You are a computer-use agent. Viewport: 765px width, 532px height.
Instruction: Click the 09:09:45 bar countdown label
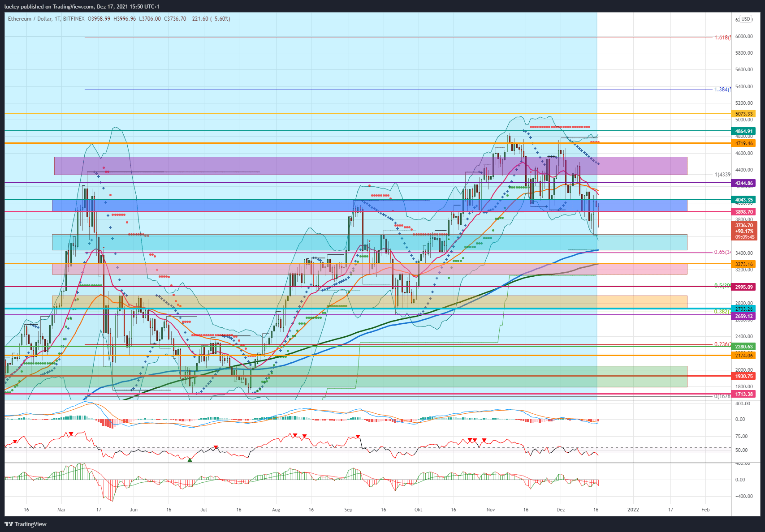point(744,237)
